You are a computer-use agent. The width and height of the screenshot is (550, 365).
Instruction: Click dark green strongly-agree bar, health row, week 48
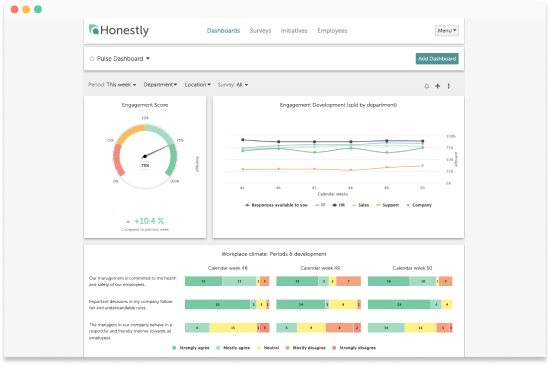(203, 281)
